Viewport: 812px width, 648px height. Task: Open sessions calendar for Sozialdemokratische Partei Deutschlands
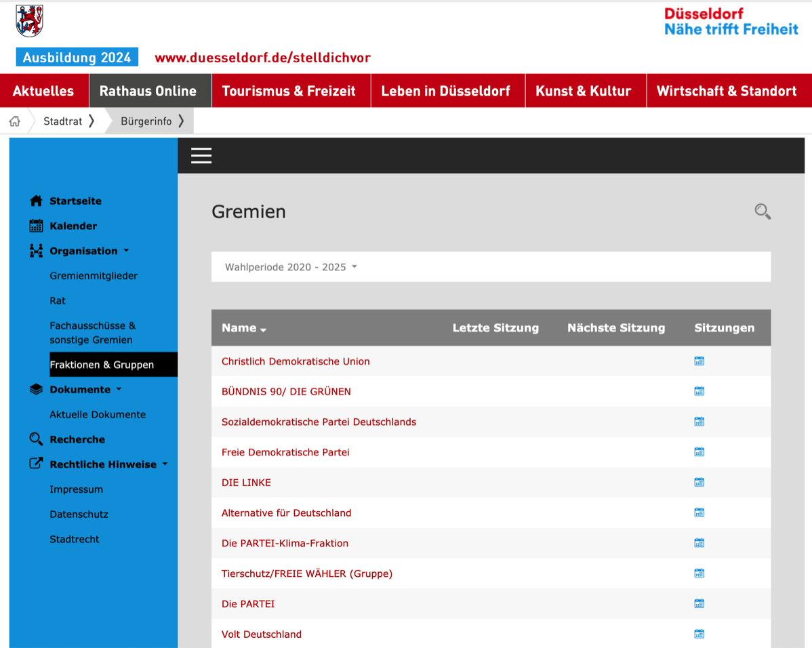pyautogui.click(x=699, y=422)
